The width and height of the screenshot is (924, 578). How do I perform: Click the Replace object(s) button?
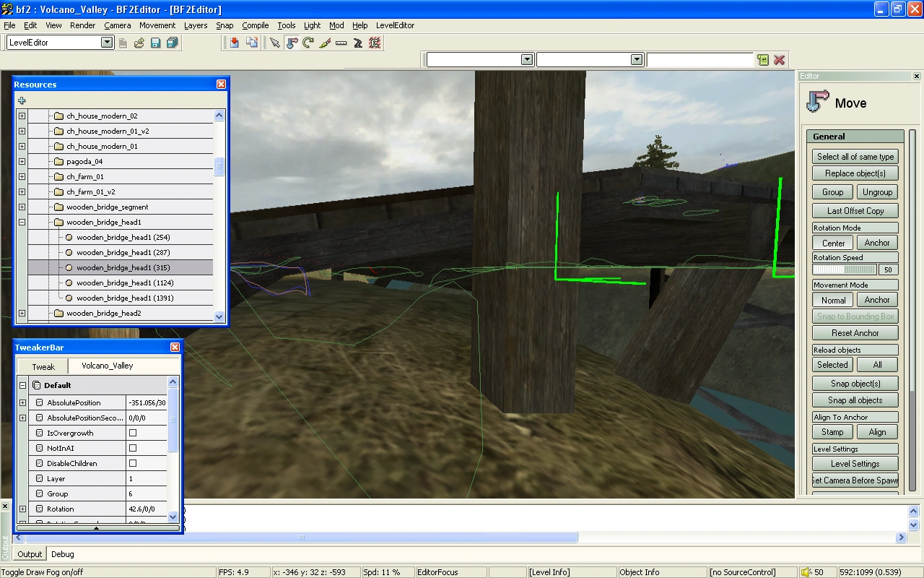point(855,173)
